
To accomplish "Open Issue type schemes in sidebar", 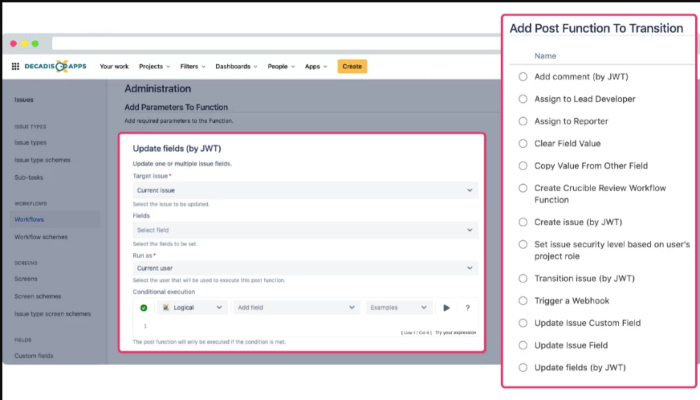I will (x=42, y=160).
